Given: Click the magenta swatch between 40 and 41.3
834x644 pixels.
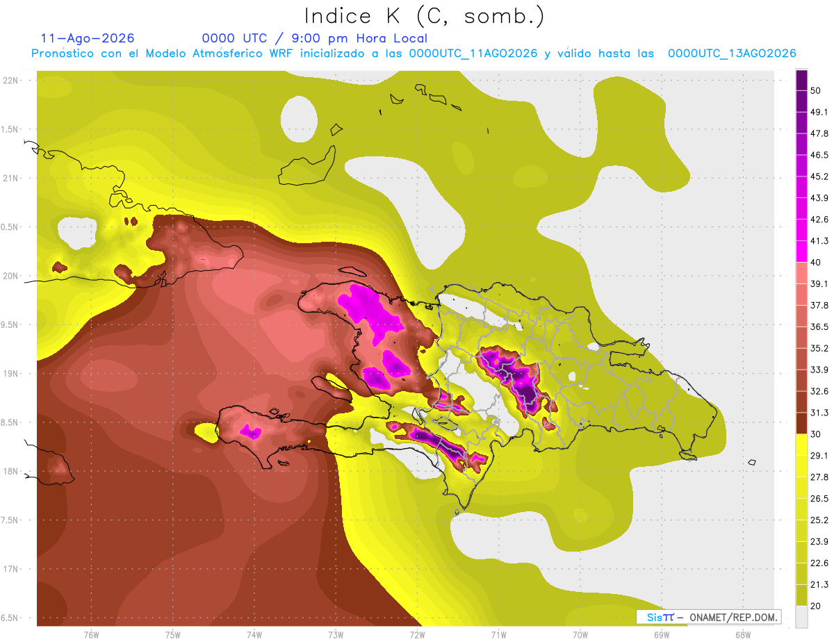Looking at the screenshot, I should point(801,251).
